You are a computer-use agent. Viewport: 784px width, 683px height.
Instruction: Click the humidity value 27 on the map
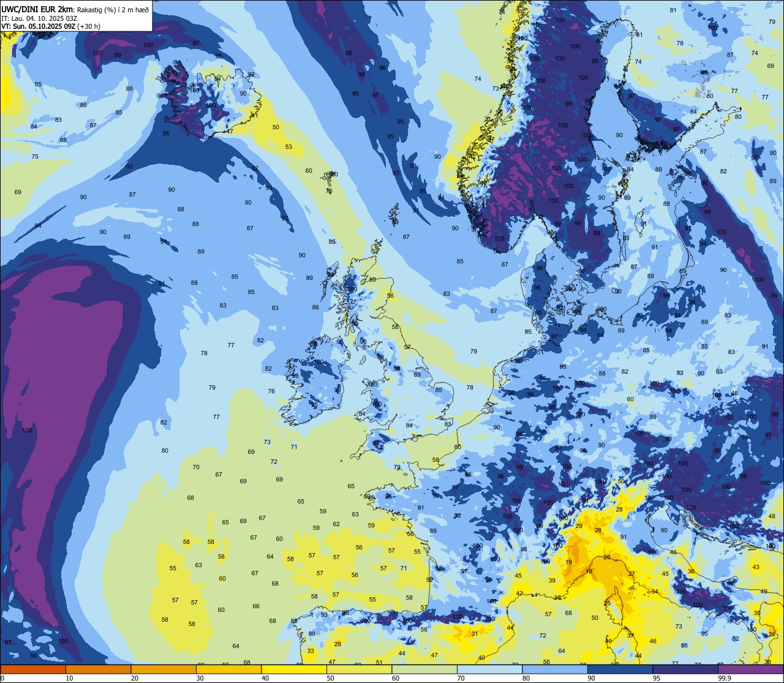(x=631, y=574)
